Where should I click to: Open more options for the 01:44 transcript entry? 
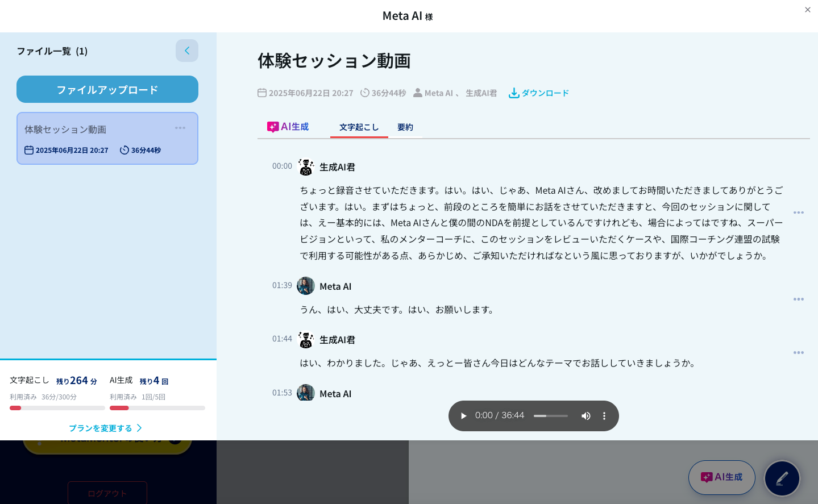click(x=799, y=353)
